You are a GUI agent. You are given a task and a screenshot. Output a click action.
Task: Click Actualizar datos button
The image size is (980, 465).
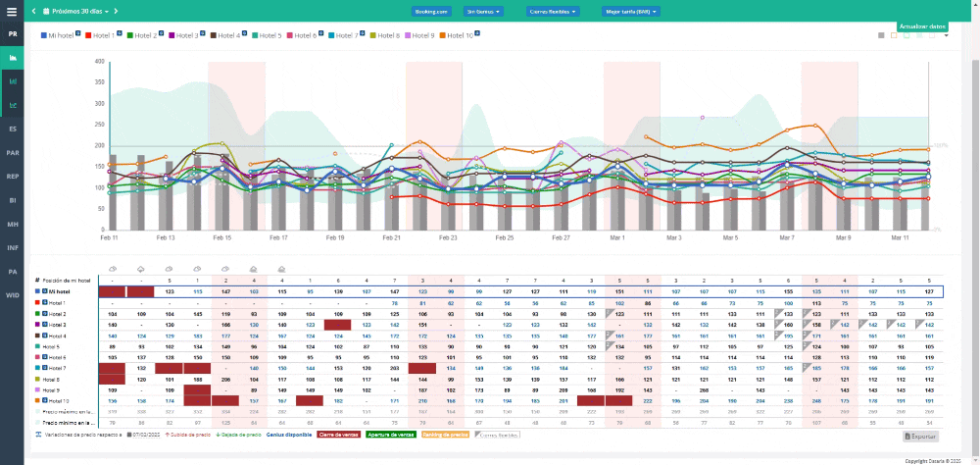coord(922,26)
